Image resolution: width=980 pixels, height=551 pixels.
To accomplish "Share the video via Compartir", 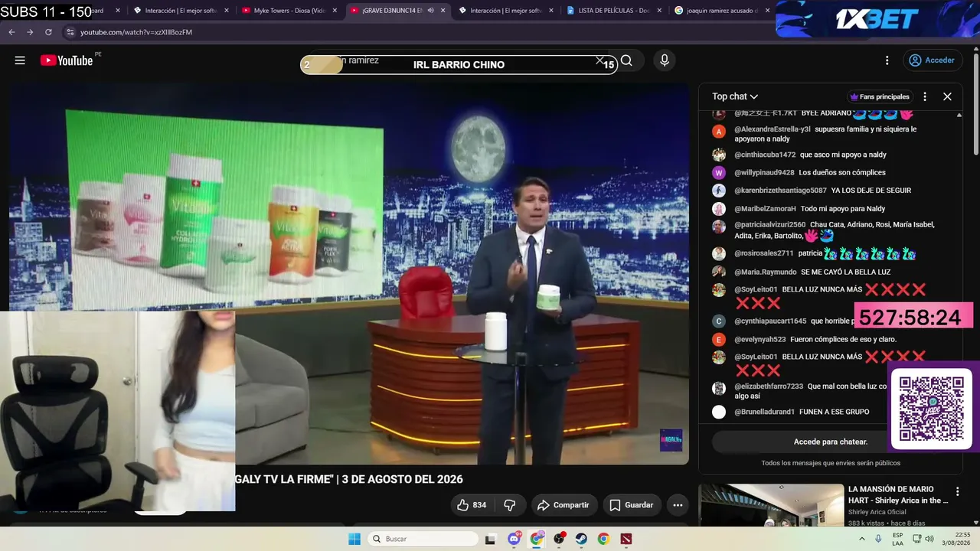I will click(x=563, y=505).
